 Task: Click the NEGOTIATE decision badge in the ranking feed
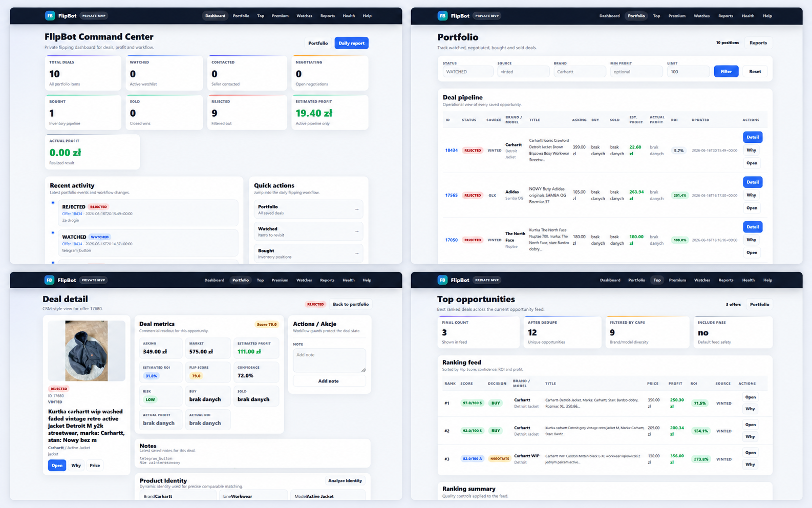pyautogui.click(x=500, y=459)
